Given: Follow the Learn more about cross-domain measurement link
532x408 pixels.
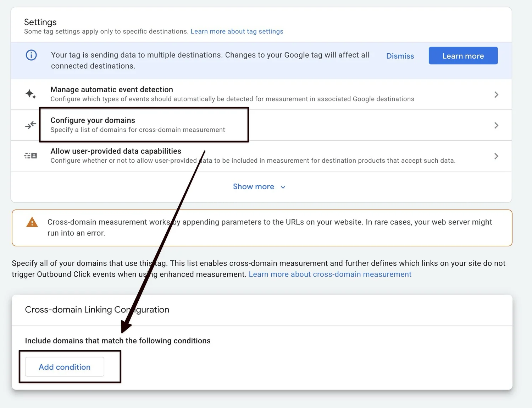Looking at the screenshot, I should 330,274.
